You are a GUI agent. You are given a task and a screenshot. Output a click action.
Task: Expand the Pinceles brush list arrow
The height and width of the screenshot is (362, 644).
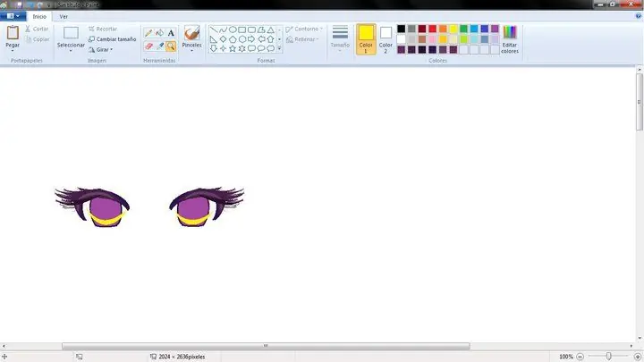(x=191, y=50)
